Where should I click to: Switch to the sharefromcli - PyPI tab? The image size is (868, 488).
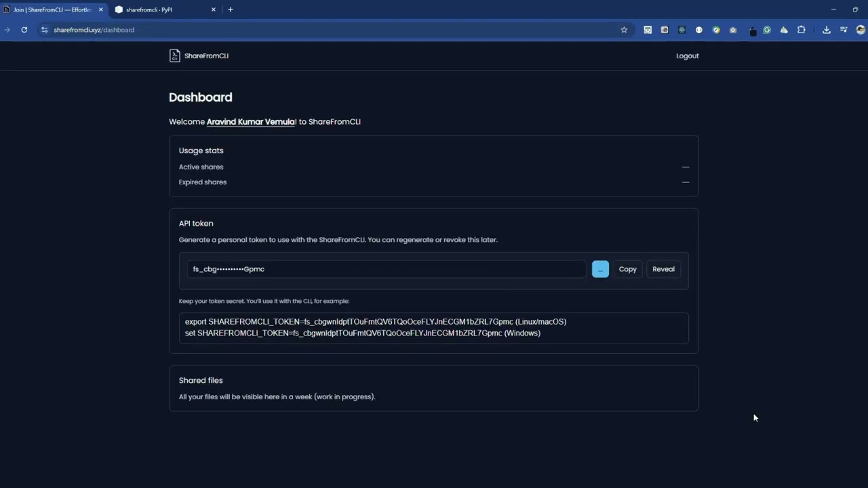click(165, 9)
